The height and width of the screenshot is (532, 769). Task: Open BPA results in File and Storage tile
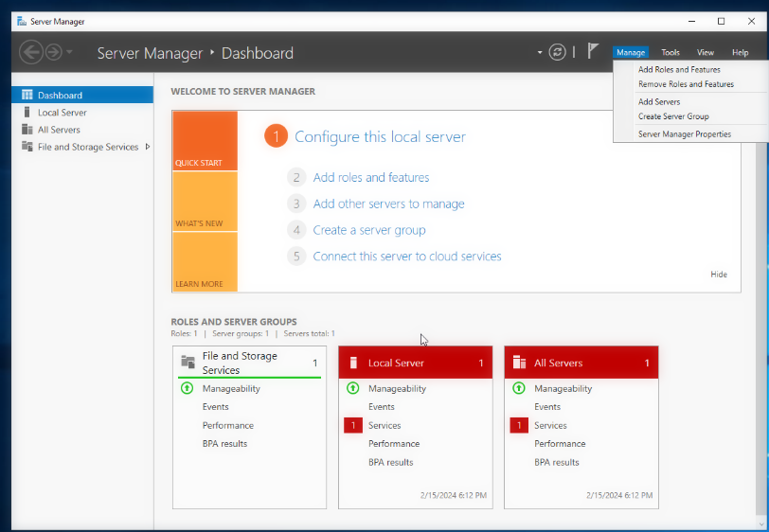[x=224, y=444]
